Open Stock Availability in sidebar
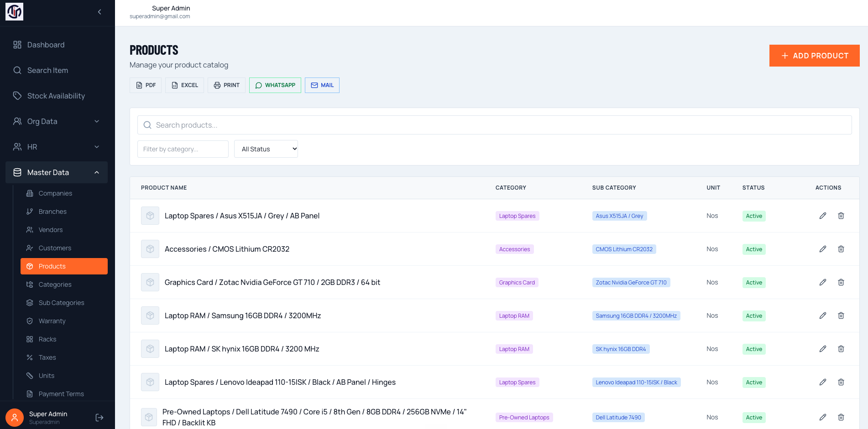This screenshot has width=868, height=429. 57,96
